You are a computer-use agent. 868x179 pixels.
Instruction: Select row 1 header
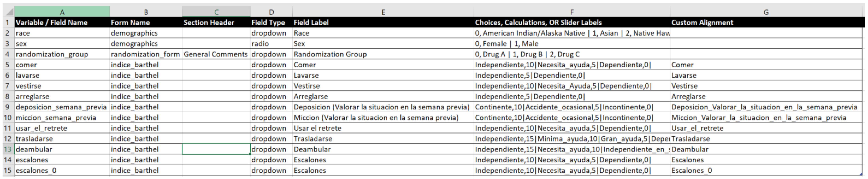click(x=8, y=23)
